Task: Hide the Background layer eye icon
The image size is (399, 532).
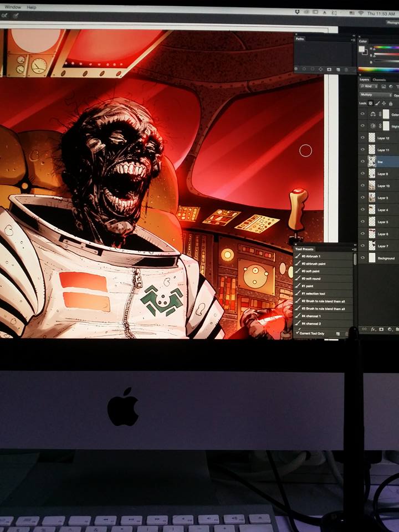Action: tap(362, 258)
